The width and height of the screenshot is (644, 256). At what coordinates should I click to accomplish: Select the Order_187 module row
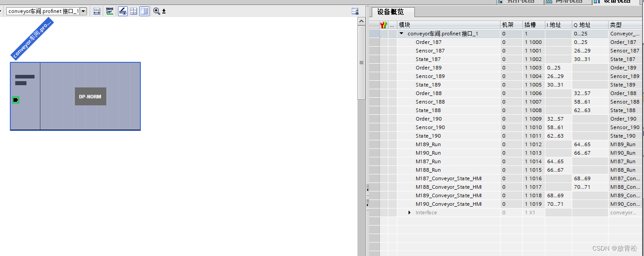click(506, 42)
